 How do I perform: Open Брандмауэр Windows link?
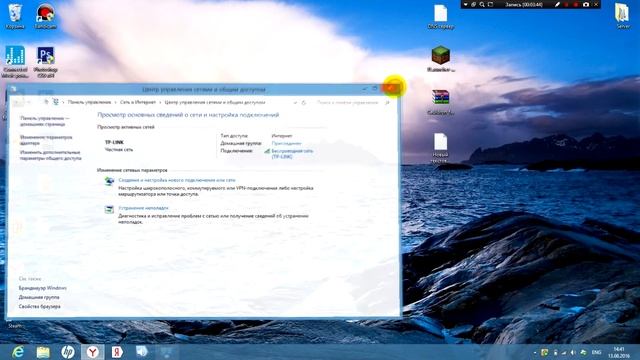coord(42,288)
